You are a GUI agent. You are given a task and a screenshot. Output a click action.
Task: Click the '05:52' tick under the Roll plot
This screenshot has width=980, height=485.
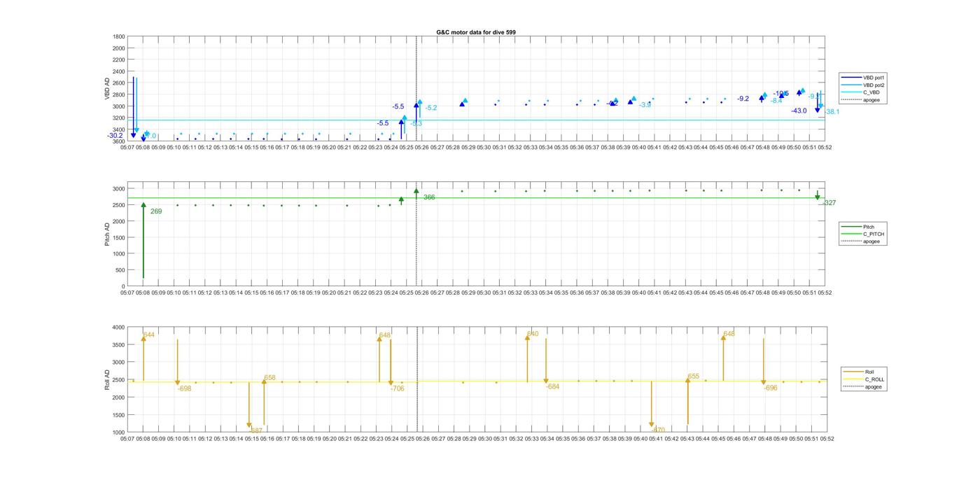(x=826, y=439)
